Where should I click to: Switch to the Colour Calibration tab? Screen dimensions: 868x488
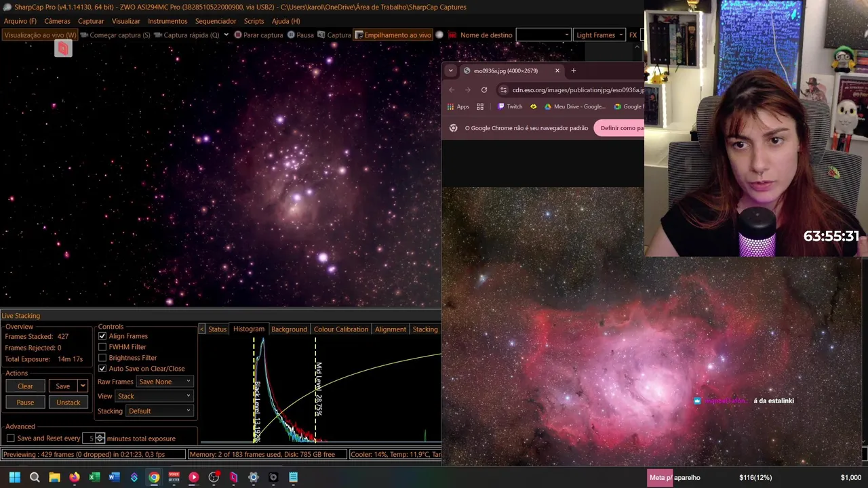pyautogui.click(x=341, y=329)
